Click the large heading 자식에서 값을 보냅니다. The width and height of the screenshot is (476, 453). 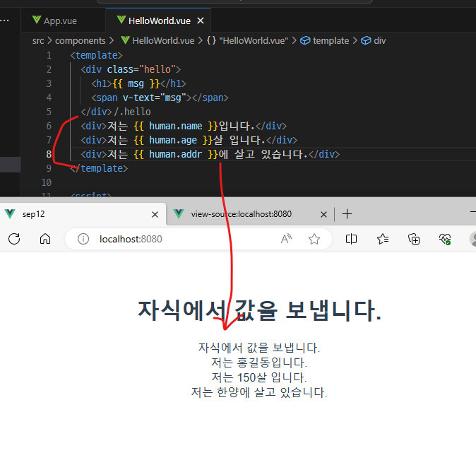[260, 310]
